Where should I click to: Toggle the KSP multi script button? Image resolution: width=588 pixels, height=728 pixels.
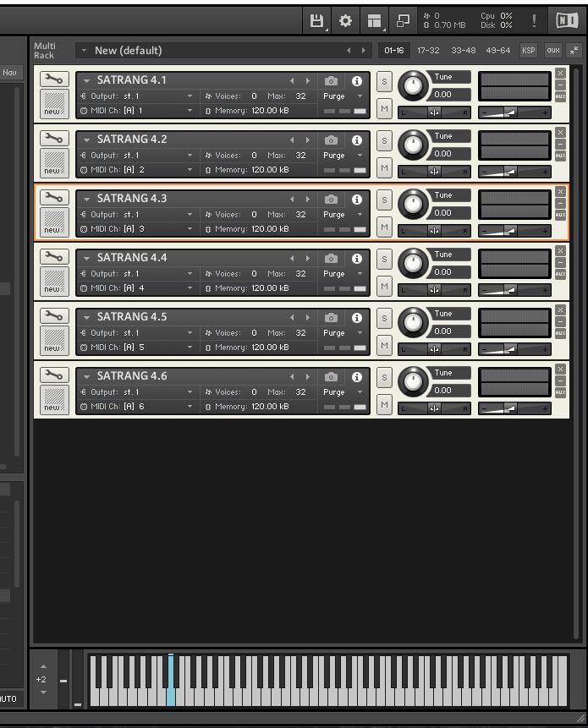[529, 50]
